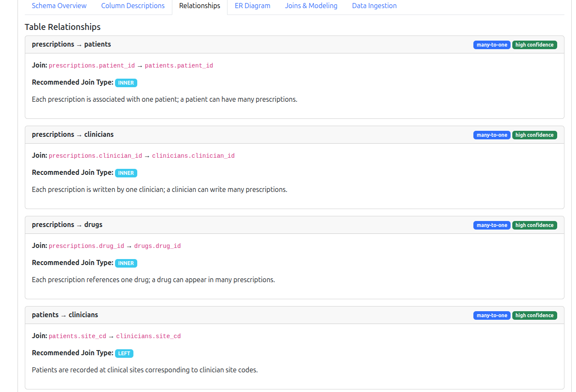Click INNER badge in prescriptions → drugs card
This screenshot has width=576, height=392.
(x=126, y=263)
